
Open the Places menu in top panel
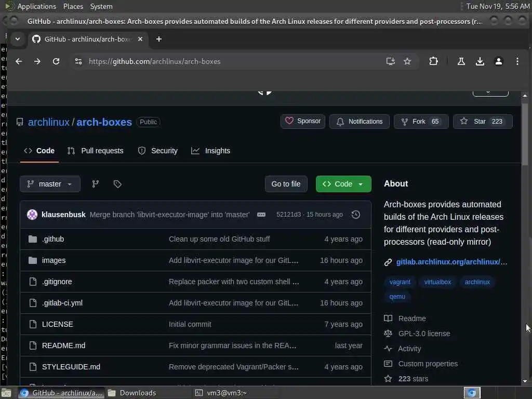pyautogui.click(x=73, y=6)
